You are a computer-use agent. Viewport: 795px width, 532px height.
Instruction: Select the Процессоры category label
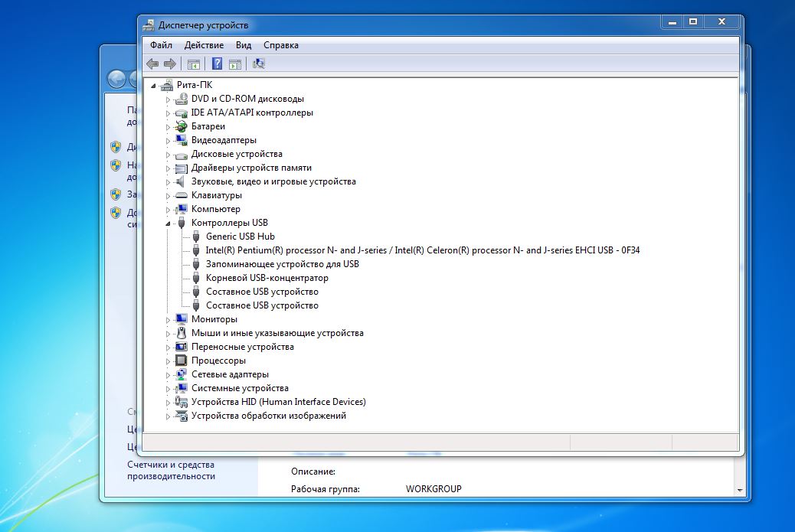tap(218, 361)
